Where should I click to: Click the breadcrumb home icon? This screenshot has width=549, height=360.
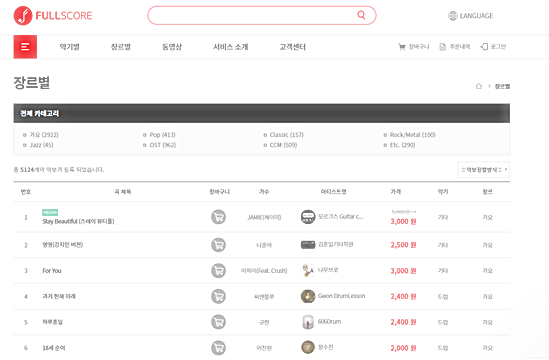tap(479, 86)
